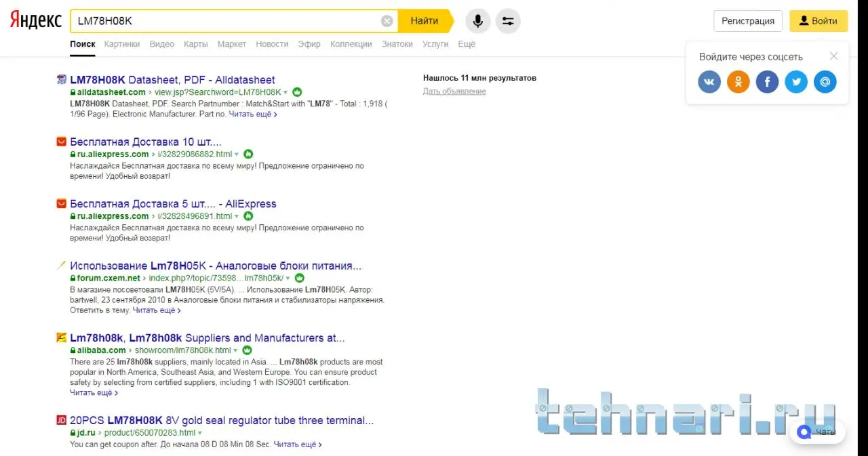The image size is (868, 456).
Task: Select the Поиск tab
Action: click(x=83, y=44)
